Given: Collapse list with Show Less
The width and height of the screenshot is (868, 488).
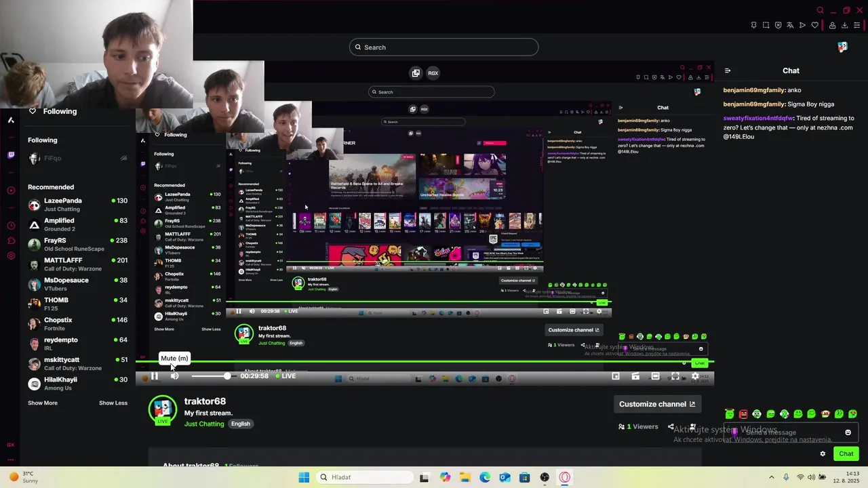Looking at the screenshot, I should [113, 403].
